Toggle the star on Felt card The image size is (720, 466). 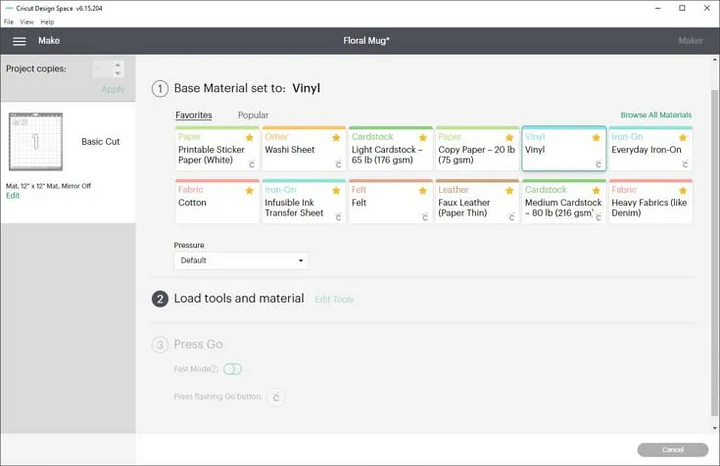(423, 191)
